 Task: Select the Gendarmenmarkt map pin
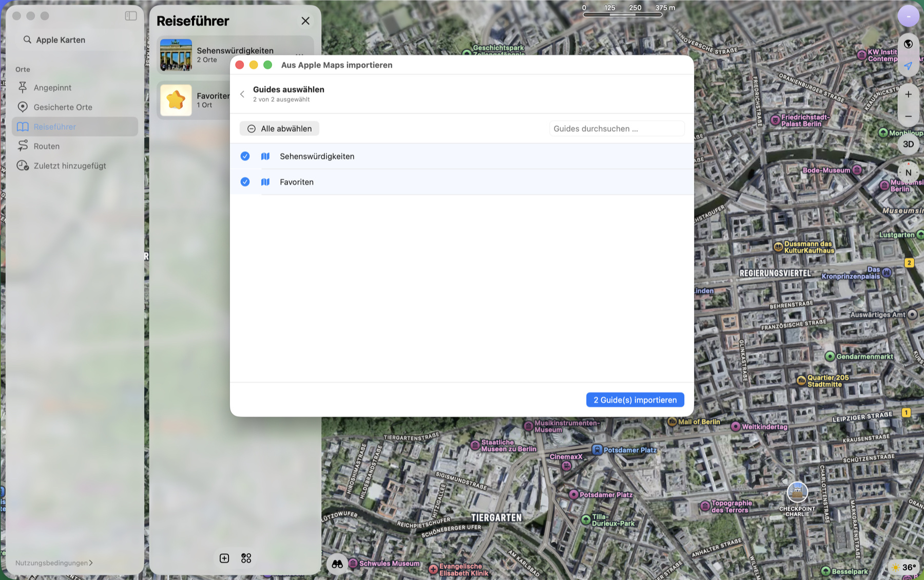[830, 357]
